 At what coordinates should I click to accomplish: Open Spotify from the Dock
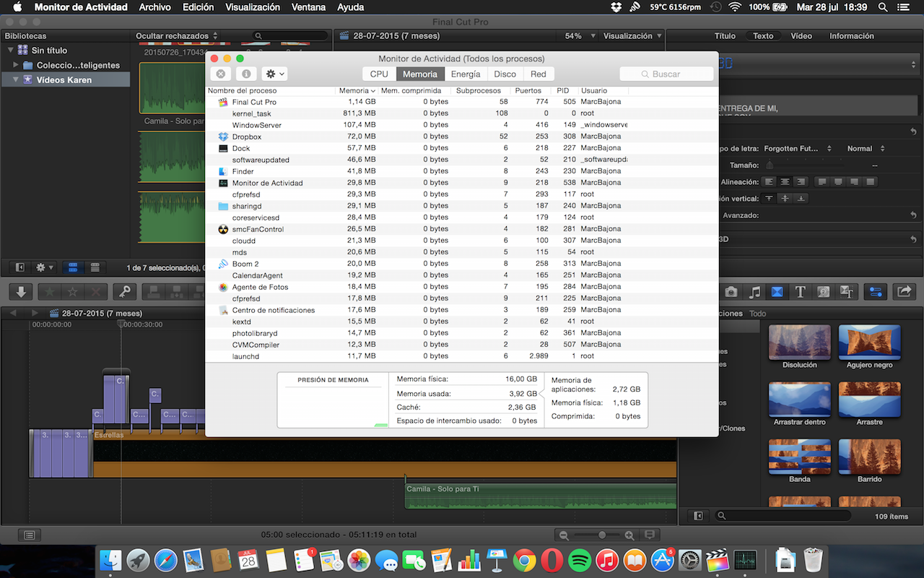coord(580,560)
